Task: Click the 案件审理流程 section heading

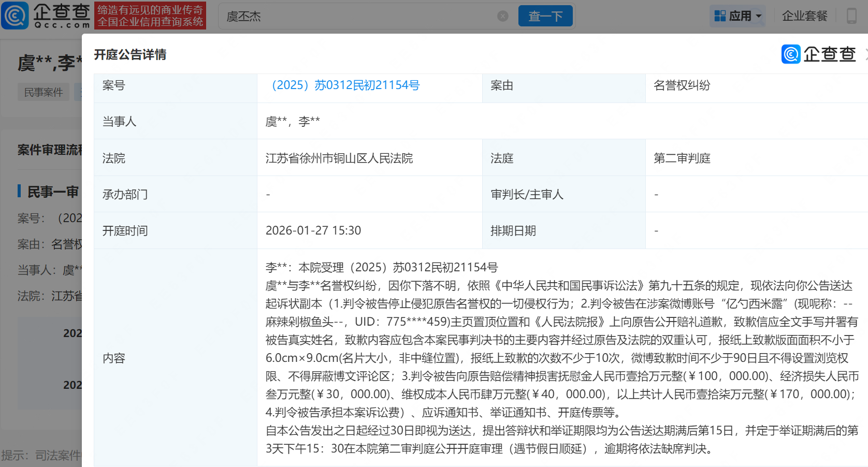Action: click(x=50, y=150)
